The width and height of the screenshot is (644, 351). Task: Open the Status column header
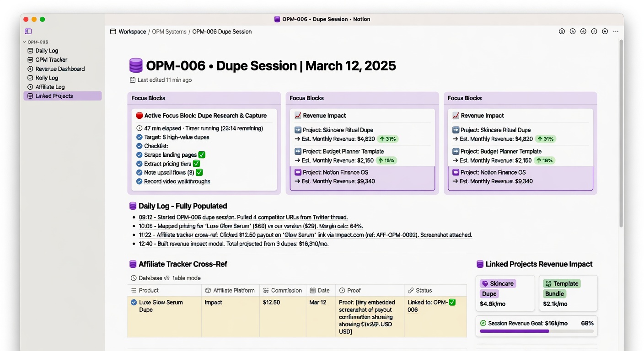click(x=435, y=290)
